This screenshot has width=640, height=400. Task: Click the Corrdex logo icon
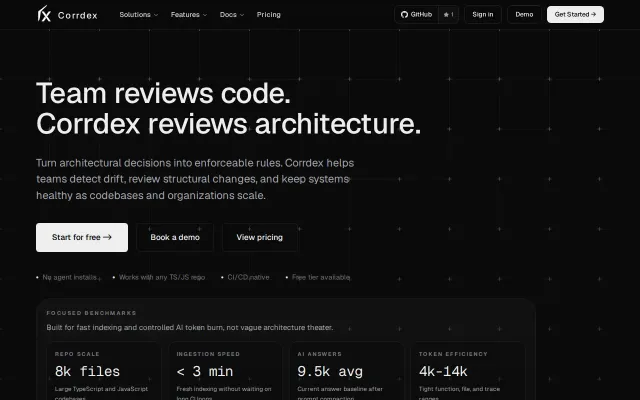point(44,14)
